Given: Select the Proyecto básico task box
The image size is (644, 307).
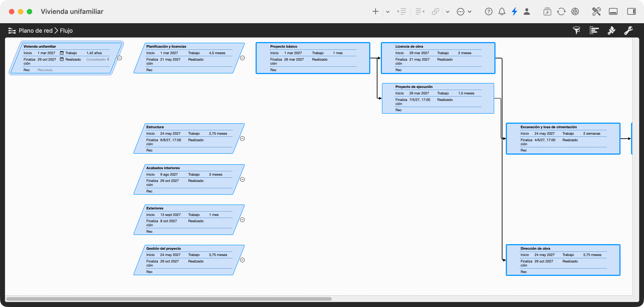Looking at the screenshot, I should pyautogui.click(x=313, y=58).
